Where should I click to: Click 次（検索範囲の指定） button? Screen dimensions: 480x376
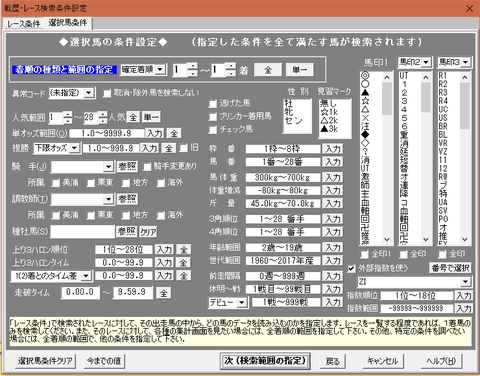(x=265, y=361)
